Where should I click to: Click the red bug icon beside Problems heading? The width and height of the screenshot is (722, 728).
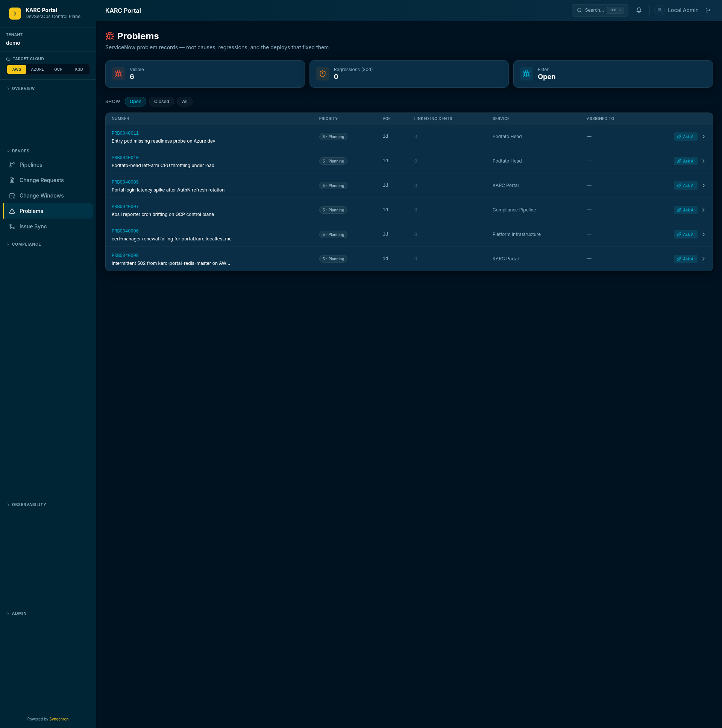tap(109, 36)
